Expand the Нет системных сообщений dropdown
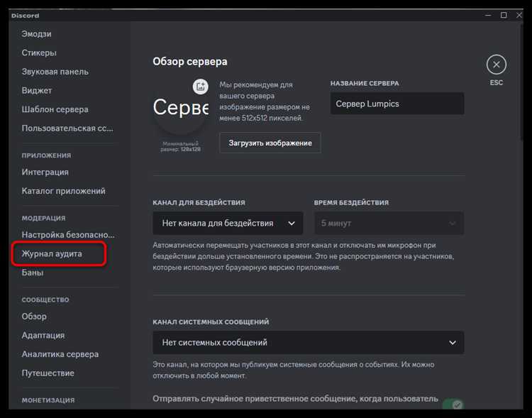 (x=309, y=343)
